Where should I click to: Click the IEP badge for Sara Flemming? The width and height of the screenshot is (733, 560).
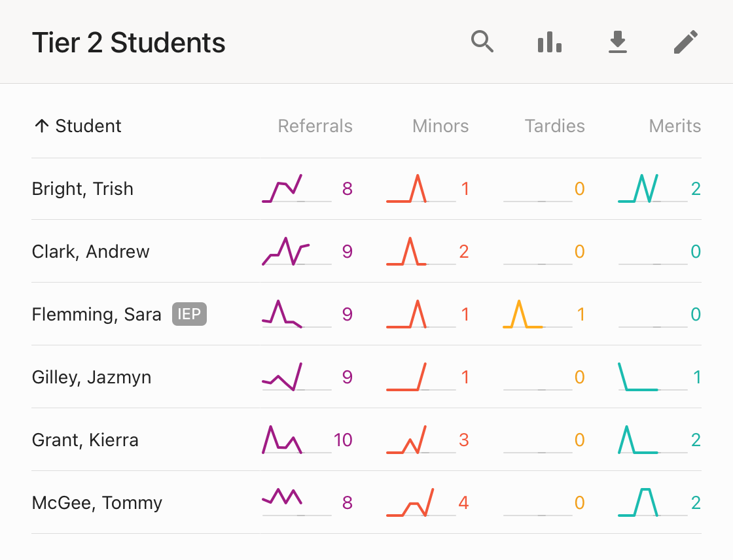pos(189,315)
